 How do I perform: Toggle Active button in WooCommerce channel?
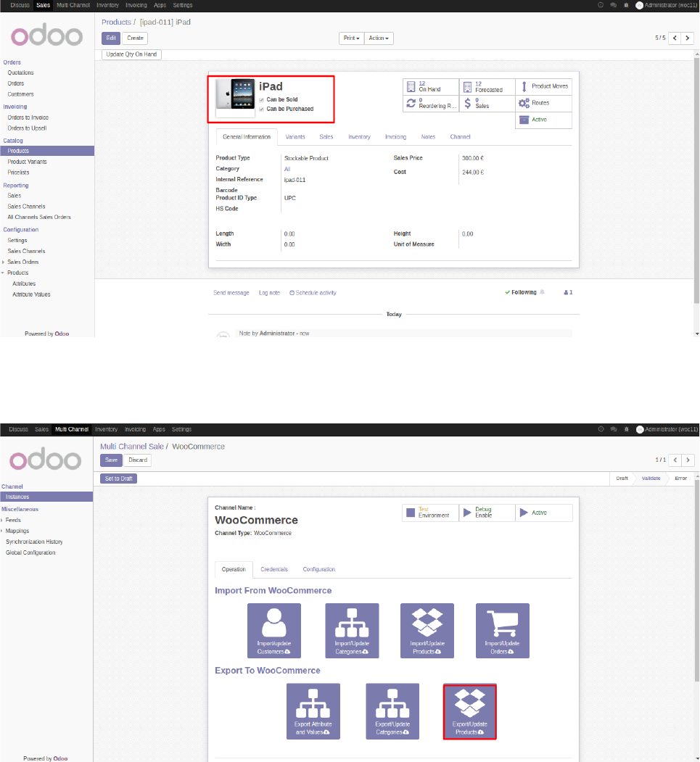coord(543,513)
